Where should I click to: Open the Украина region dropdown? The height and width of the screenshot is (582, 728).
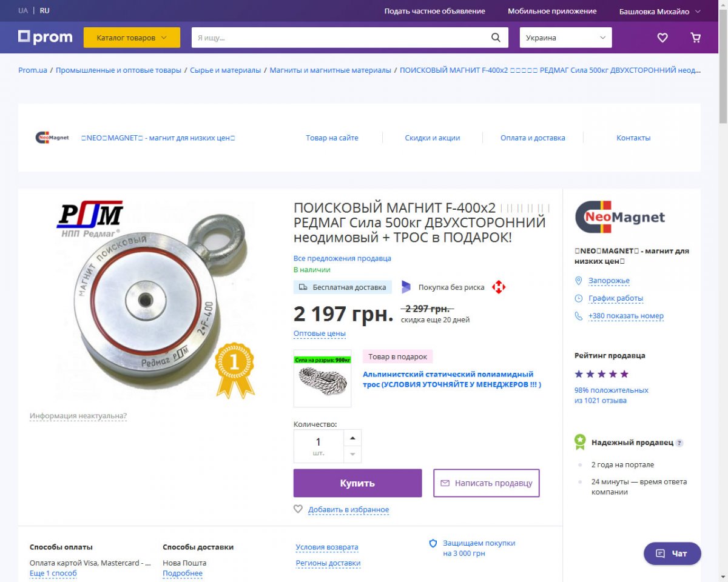click(565, 38)
